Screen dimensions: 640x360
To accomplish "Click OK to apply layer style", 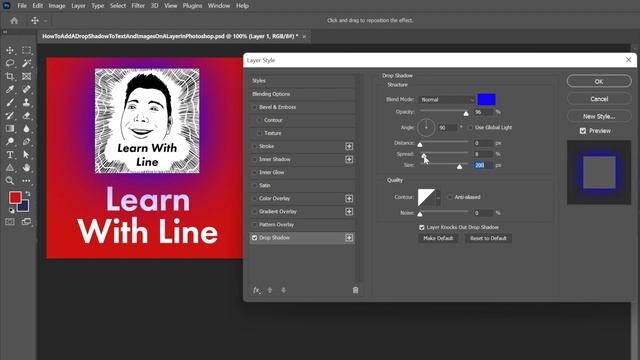I will coord(599,81).
